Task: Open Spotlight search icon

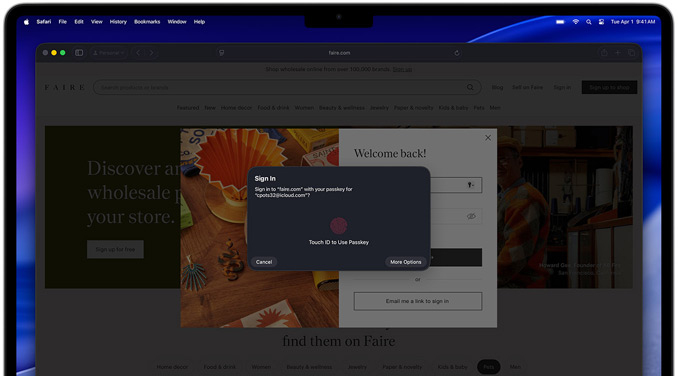Action: (588, 22)
